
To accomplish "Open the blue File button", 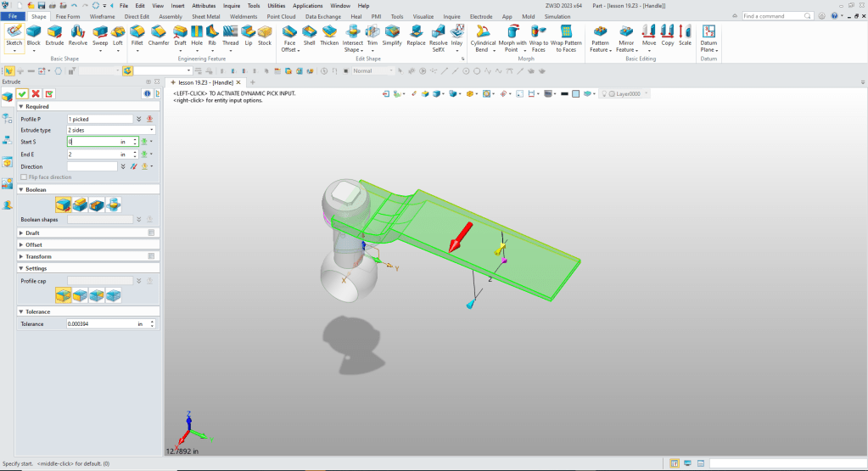I will click(14, 16).
